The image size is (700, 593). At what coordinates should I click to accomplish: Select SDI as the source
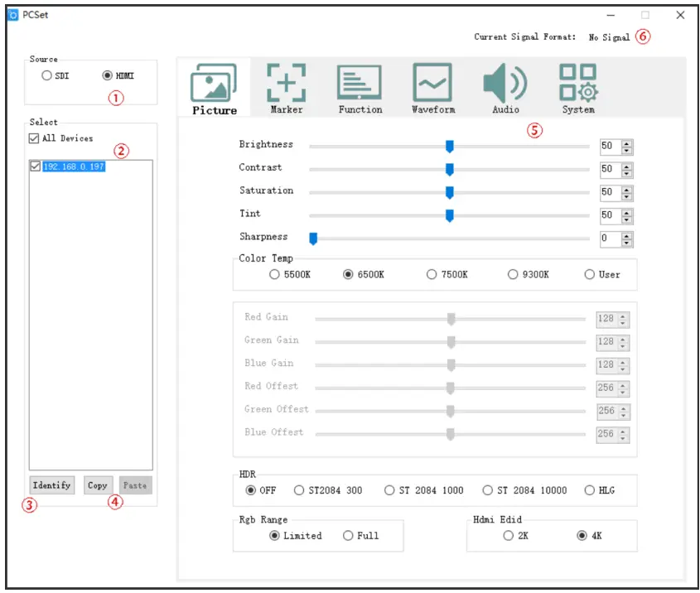coord(46,76)
